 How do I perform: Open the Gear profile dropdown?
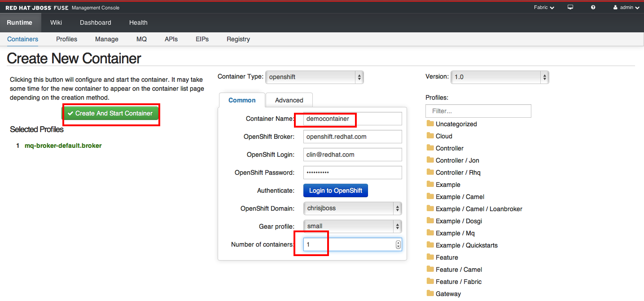353,226
